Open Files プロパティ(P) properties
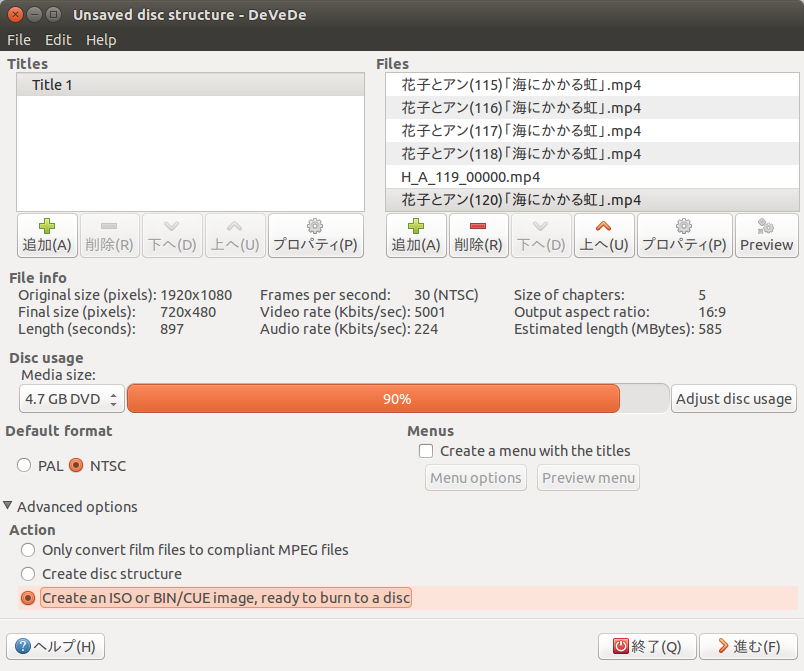 pyautogui.click(x=684, y=235)
